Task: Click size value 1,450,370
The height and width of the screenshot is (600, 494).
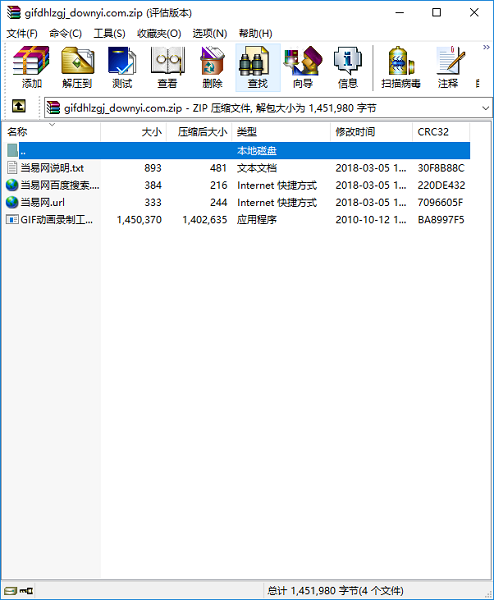Action: (139, 220)
